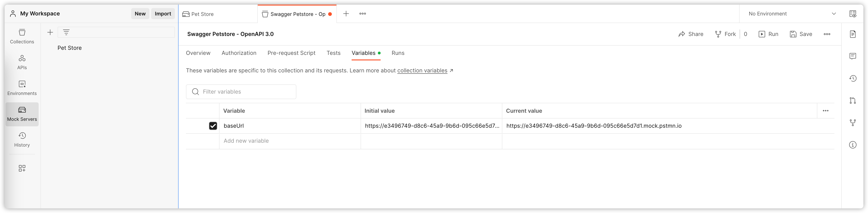Open the History sidebar section
The image size is (868, 213).
(x=22, y=140)
